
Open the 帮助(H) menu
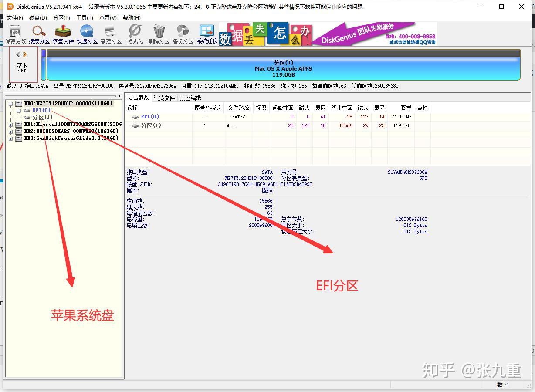coord(132,18)
